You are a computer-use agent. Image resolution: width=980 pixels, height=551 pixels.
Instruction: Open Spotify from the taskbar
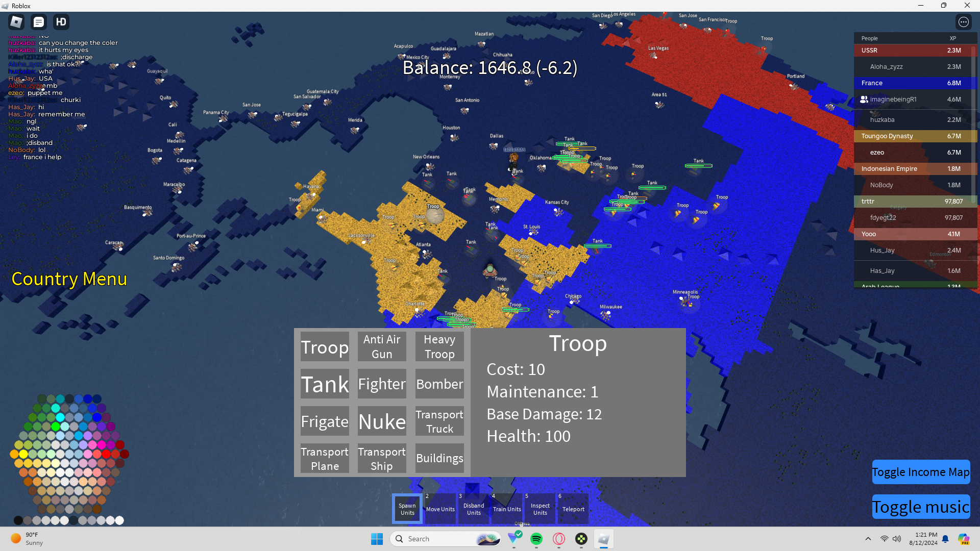click(x=536, y=539)
